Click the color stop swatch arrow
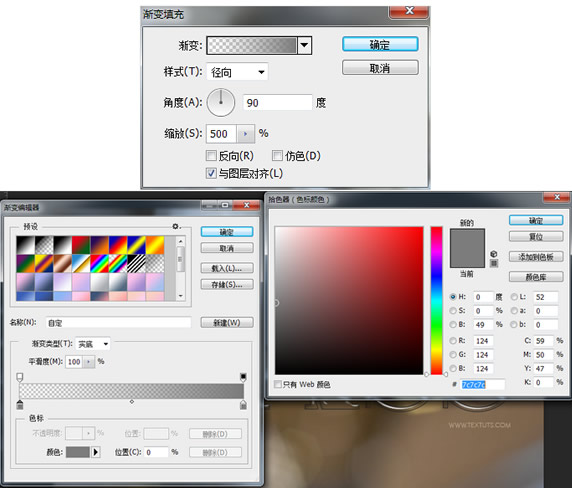The height and width of the screenshot is (488, 572). (96, 452)
